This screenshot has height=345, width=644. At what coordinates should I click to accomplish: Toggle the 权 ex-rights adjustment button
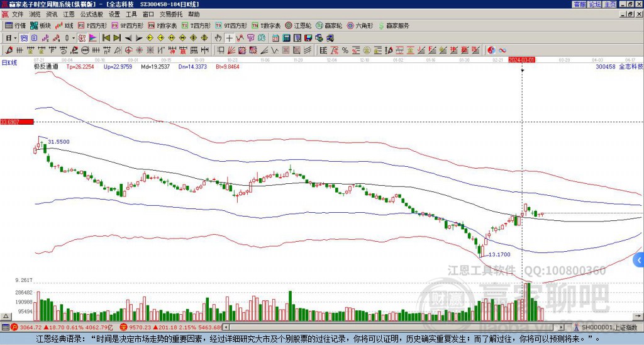coord(82,38)
